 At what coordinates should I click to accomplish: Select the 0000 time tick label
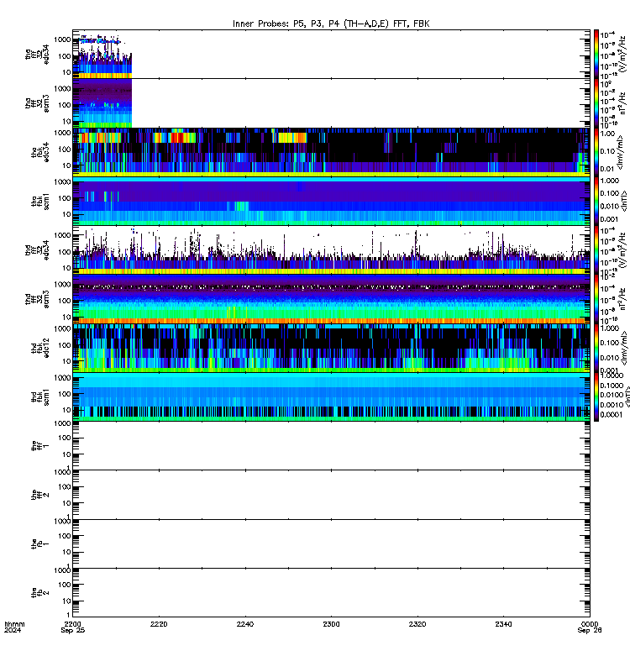point(590,624)
